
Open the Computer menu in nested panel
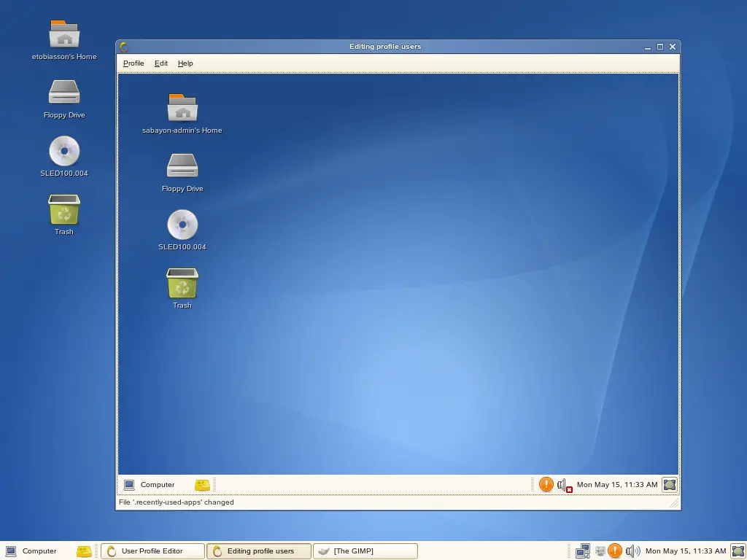(150, 485)
